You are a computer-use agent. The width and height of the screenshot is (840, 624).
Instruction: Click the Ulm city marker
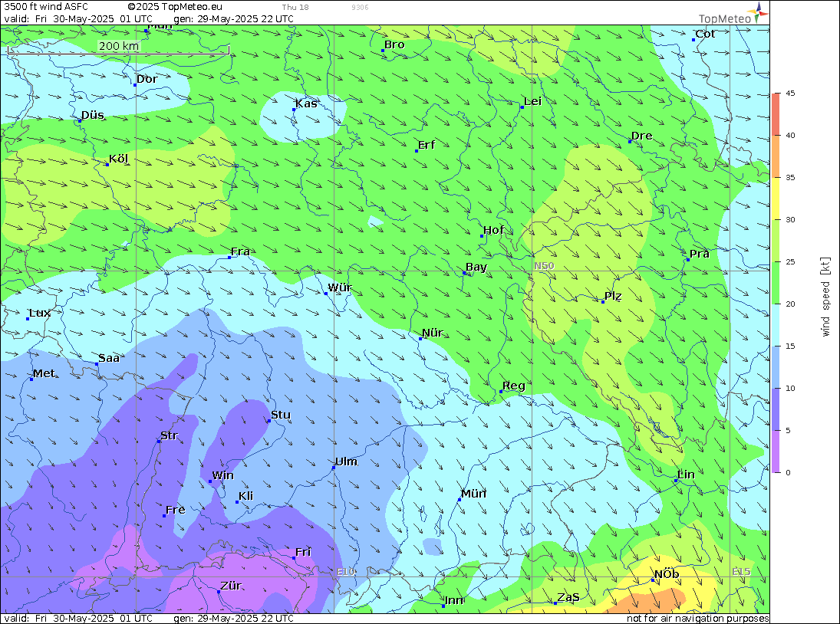pos(334,468)
